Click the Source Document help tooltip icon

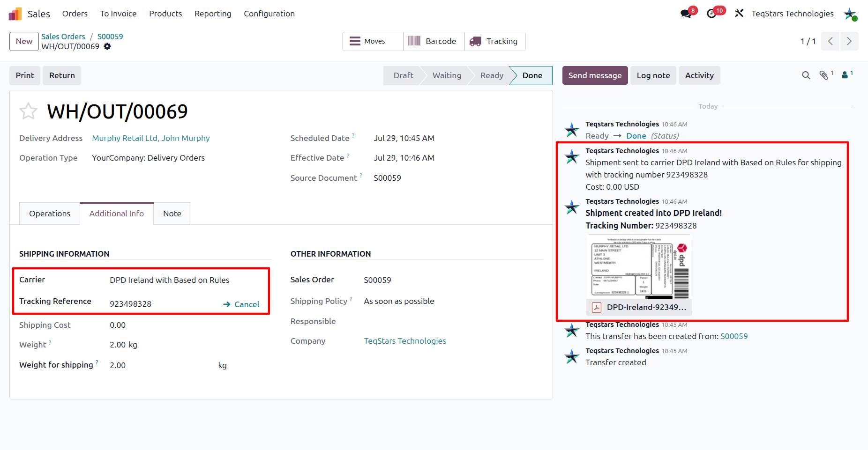click(x=361, y=176)
